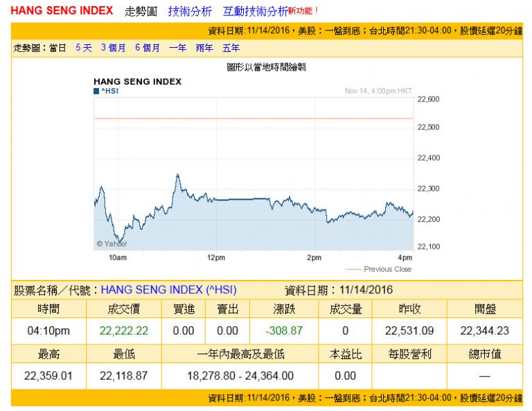The width and height of the screenshot is (532, 411).
Task: Click the 開盤 value 22,344.23
Action: point(484,331)
